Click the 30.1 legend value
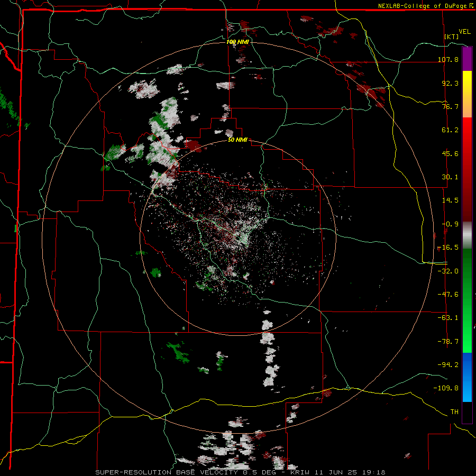This screenshot has width=476, height=476. tap(450, 177)
